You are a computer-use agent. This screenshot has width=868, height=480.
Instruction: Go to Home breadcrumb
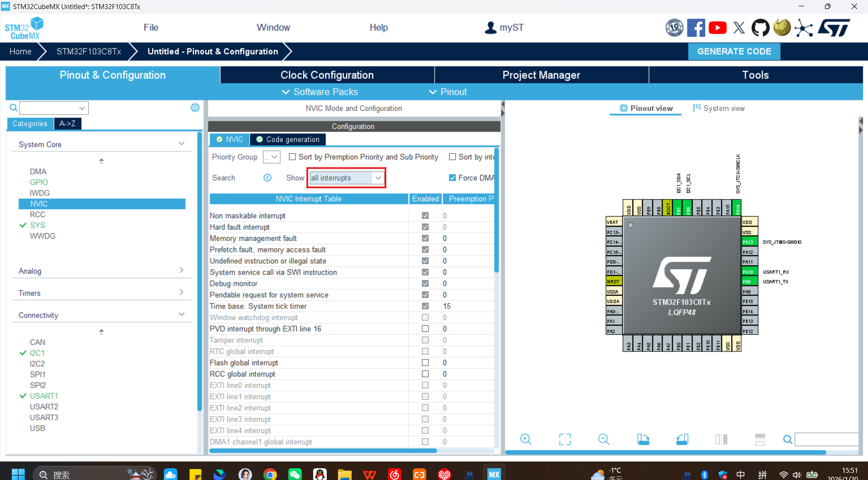pyautogui.click(x=20, y=52)
